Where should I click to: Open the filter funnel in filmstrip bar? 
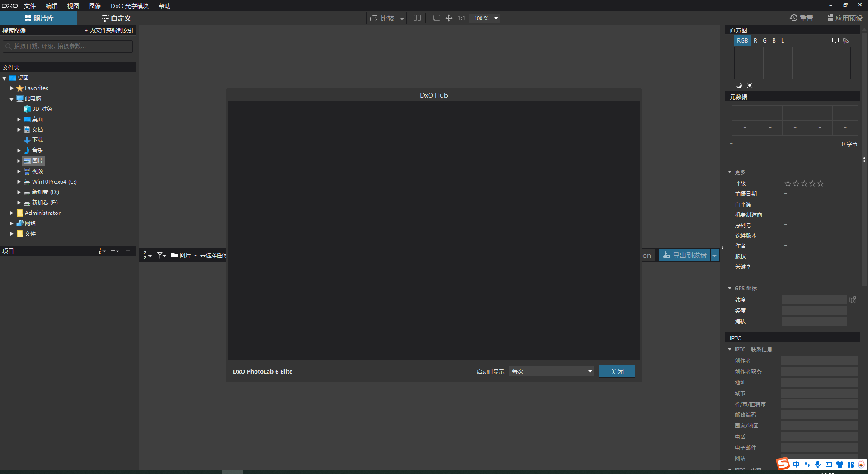(x=161, y=256)
